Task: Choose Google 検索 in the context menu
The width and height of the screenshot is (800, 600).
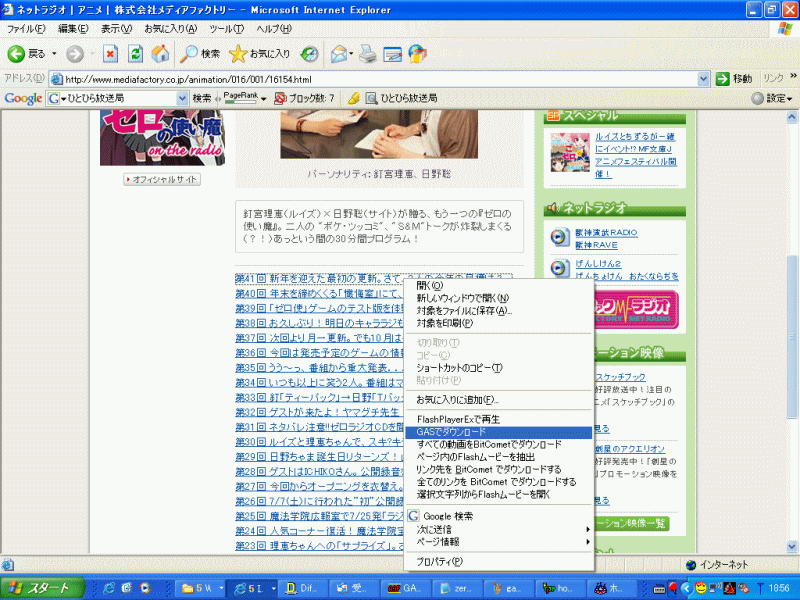Action: (x=499, y=516)
